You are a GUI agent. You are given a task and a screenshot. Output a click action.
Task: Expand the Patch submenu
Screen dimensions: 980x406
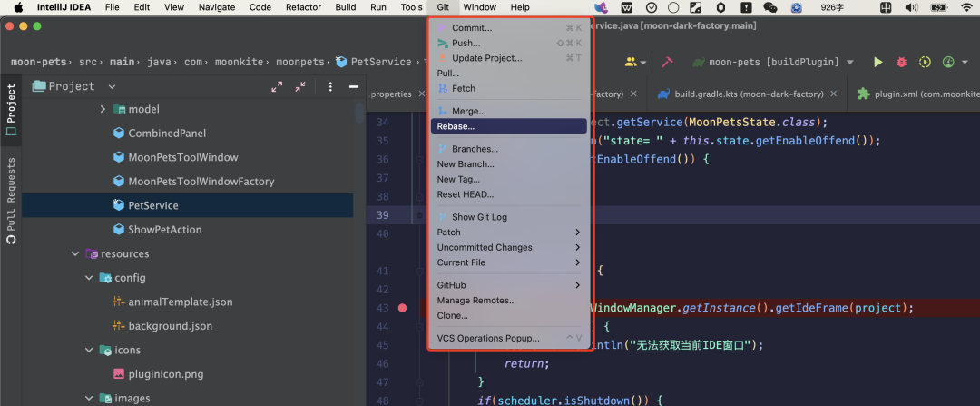(509, 233)
